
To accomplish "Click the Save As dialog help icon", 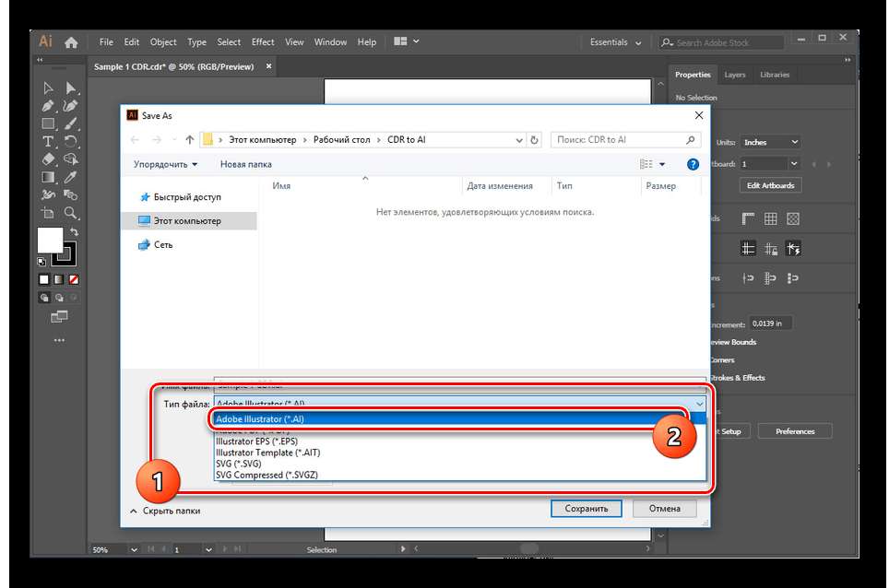I will [693, 165].
